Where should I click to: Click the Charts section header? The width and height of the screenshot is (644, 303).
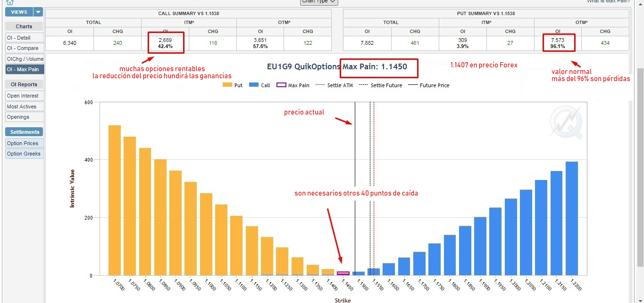point(24,26)
